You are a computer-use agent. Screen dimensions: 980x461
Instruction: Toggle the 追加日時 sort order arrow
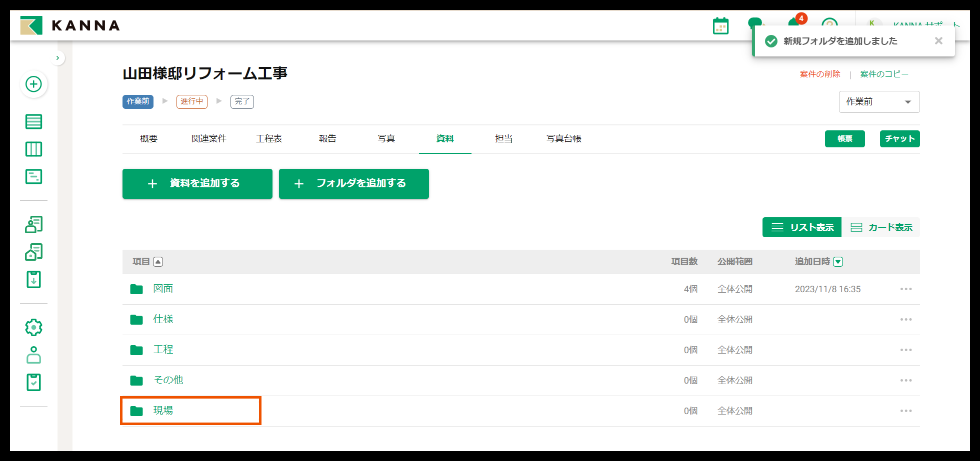(838, 261)
